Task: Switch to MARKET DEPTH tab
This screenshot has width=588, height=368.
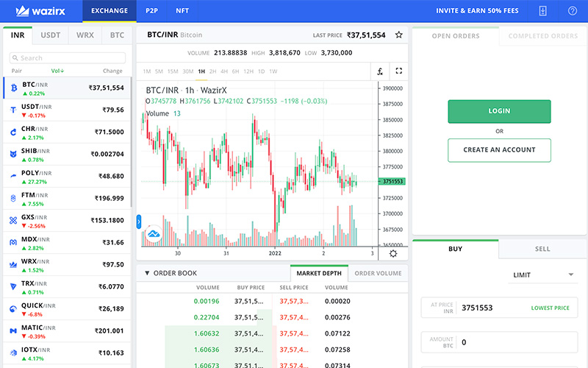Action: point(319,273)
